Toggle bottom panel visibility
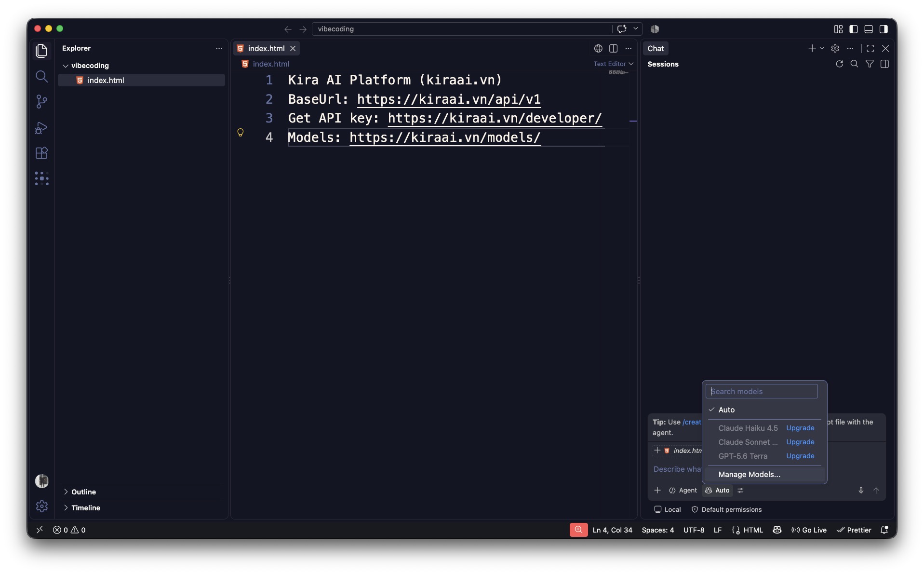This screenshot has height=574, width=924. point(868,29)
